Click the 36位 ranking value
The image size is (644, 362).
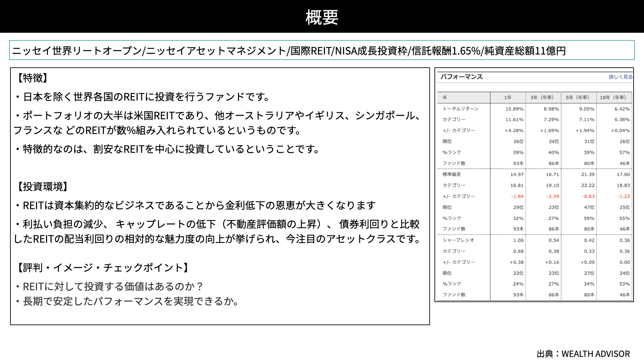[x=518, y=141]
